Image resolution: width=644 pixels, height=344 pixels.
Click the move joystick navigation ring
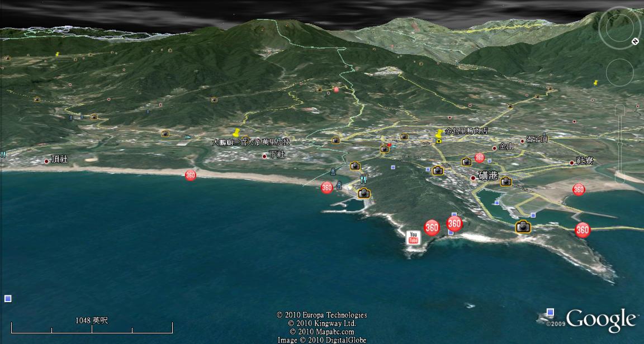tap(619, 72)
